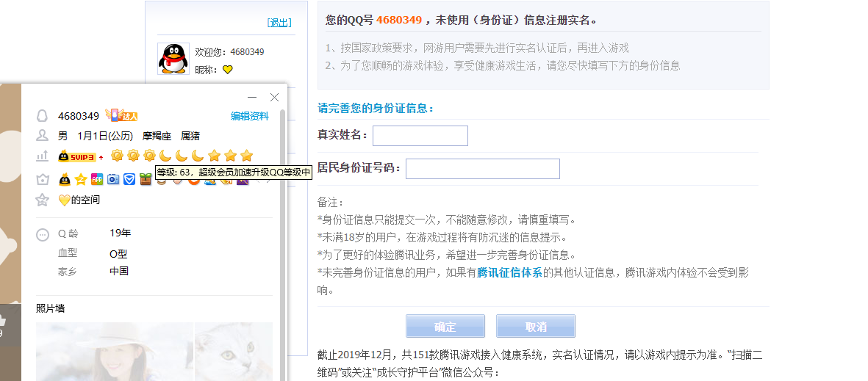The image size is (868, 381).
Task: Open the green sprout farm icon
Action: click(x=145, y=179)
